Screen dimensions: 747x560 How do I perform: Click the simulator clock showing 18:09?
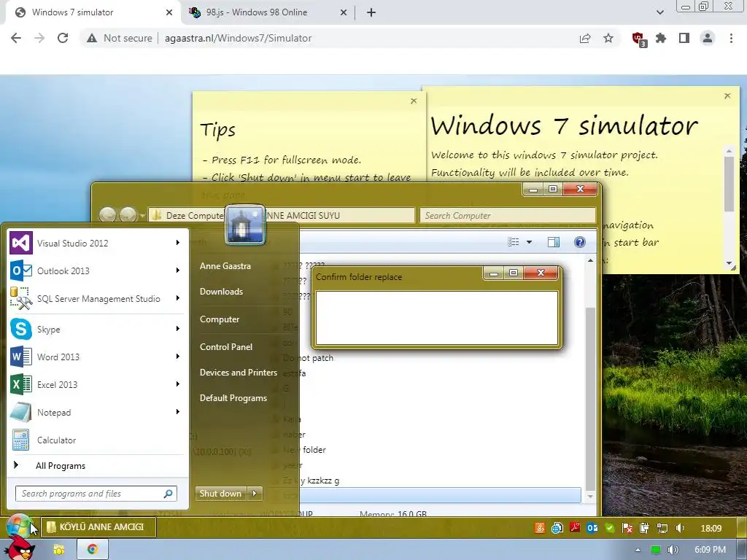pyautogui.click(x=711, y=528)
